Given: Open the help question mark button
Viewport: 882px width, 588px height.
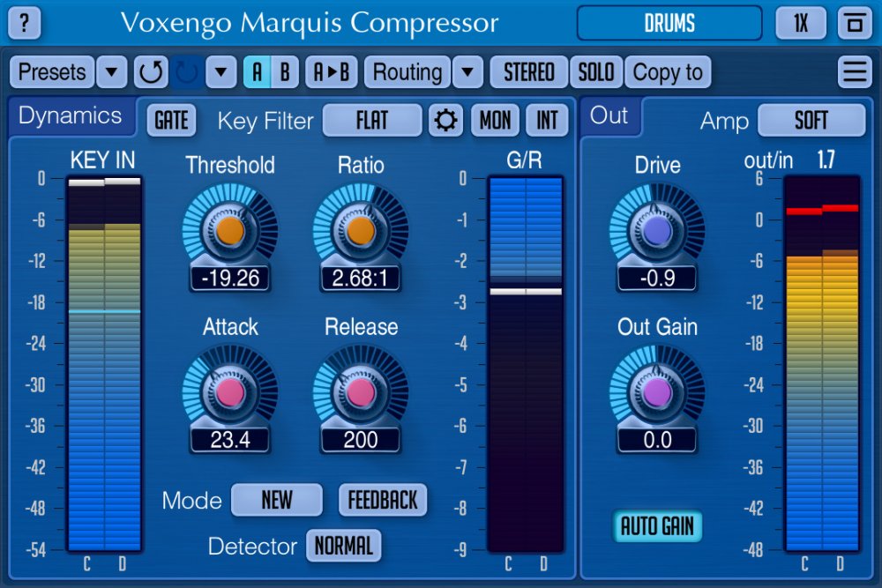Looking at the screenshot, I should [24, 23].
